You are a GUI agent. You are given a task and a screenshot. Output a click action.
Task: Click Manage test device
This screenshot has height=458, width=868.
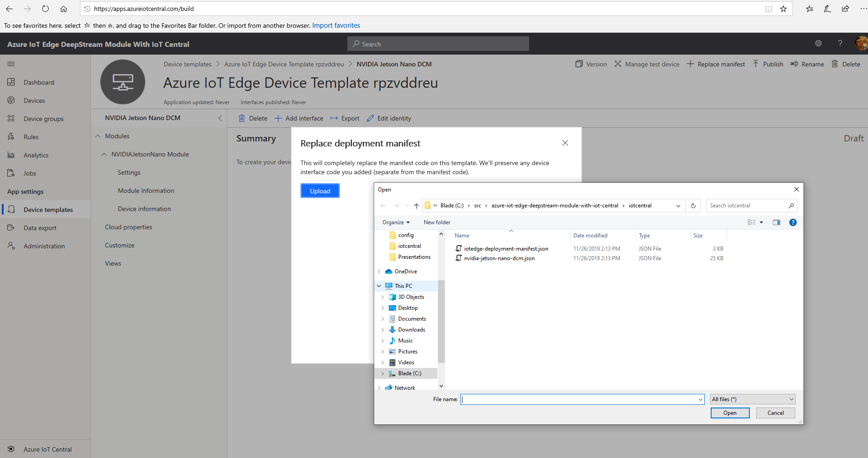647,64
